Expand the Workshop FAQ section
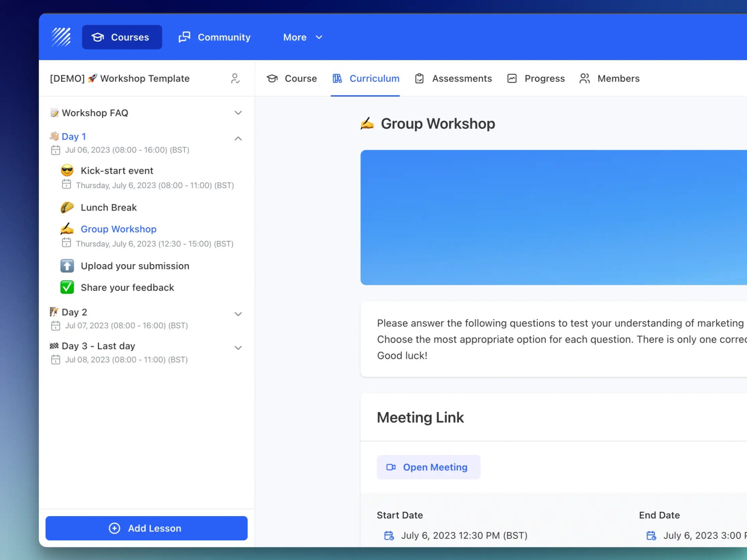Screen dimensions: 747x560 [x=238, y=113]
